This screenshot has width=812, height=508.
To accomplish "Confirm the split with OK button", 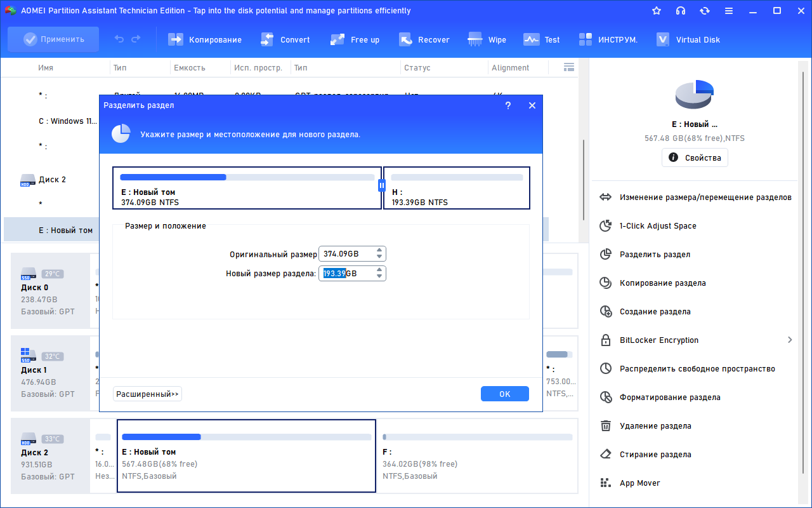I will 504,394.
